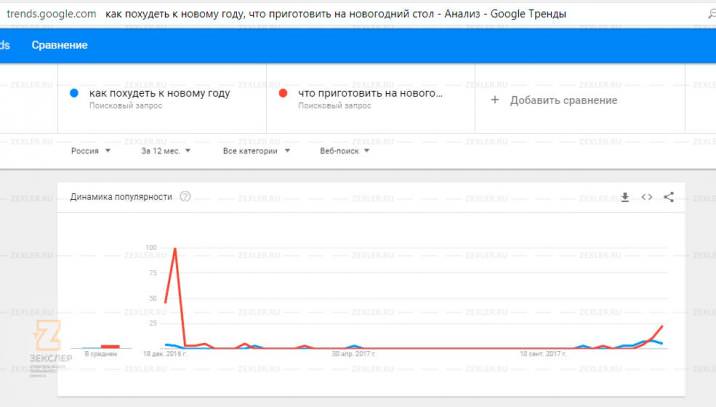
Task: Download the popularity chart data as CSV
Action: click(625, 197)
